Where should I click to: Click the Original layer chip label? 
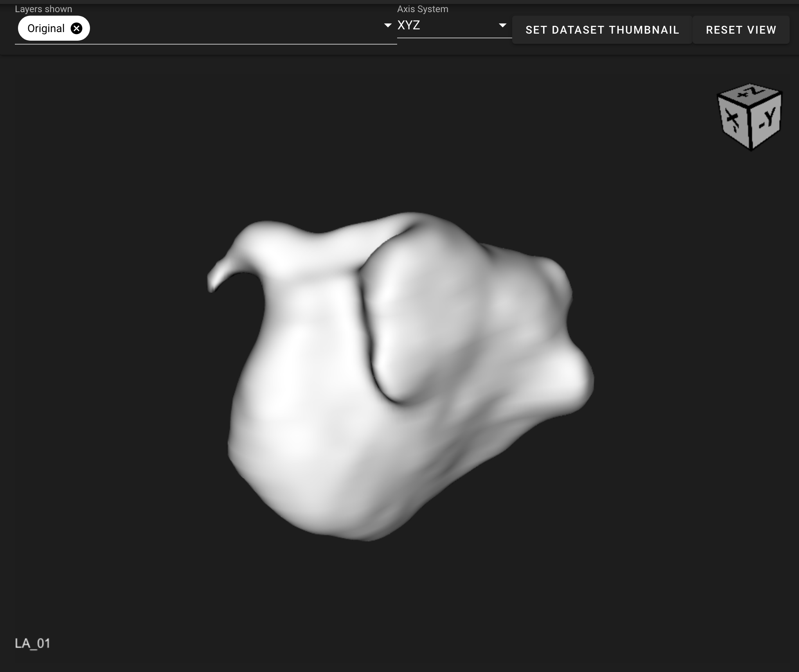click(46, 28)
